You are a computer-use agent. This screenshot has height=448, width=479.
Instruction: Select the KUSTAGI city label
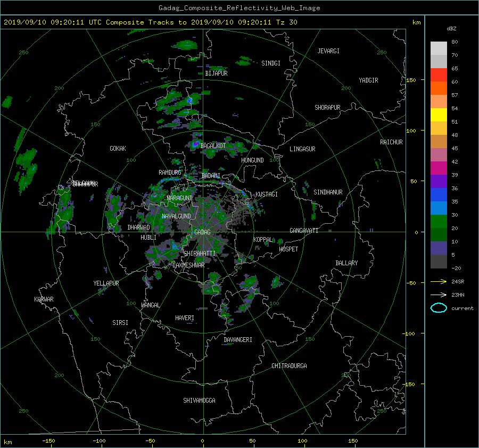[267, 194]
